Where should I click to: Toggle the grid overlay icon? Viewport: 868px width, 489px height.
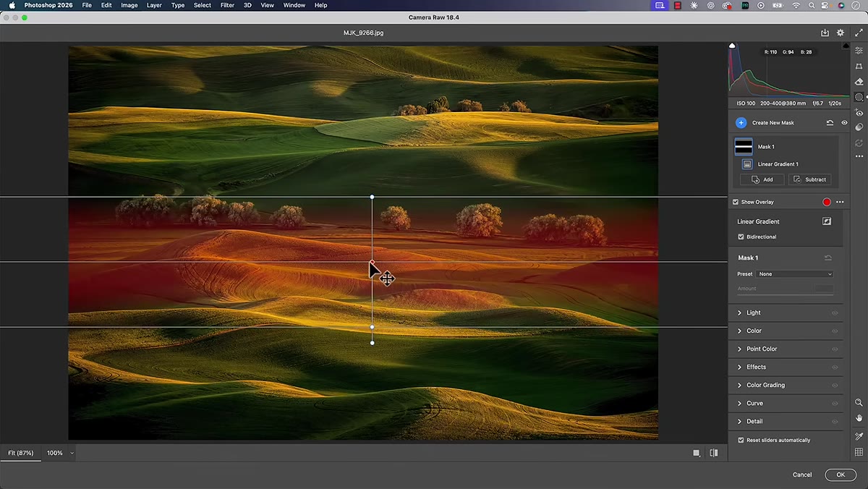coord(859,452)
